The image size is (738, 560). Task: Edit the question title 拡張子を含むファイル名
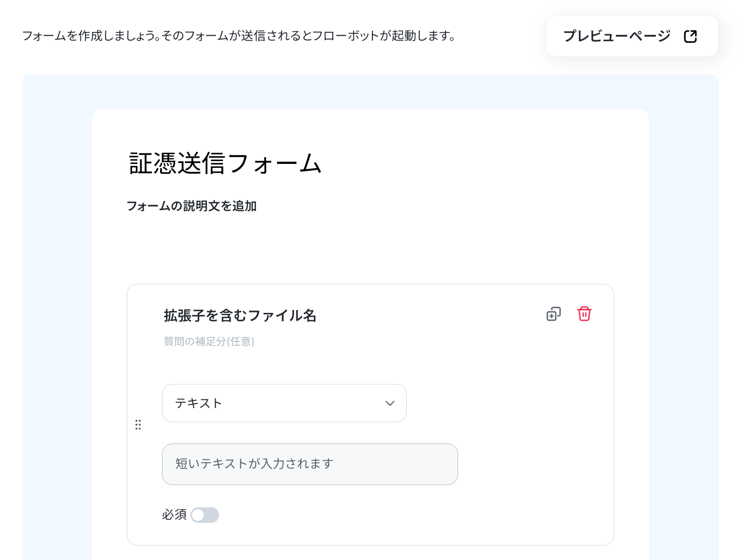pos(240,315)
